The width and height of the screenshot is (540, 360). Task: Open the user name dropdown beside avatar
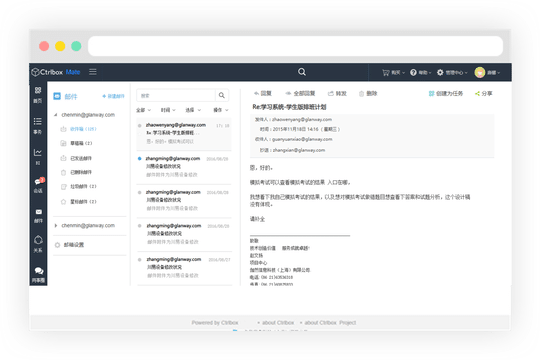click(494, 73)
